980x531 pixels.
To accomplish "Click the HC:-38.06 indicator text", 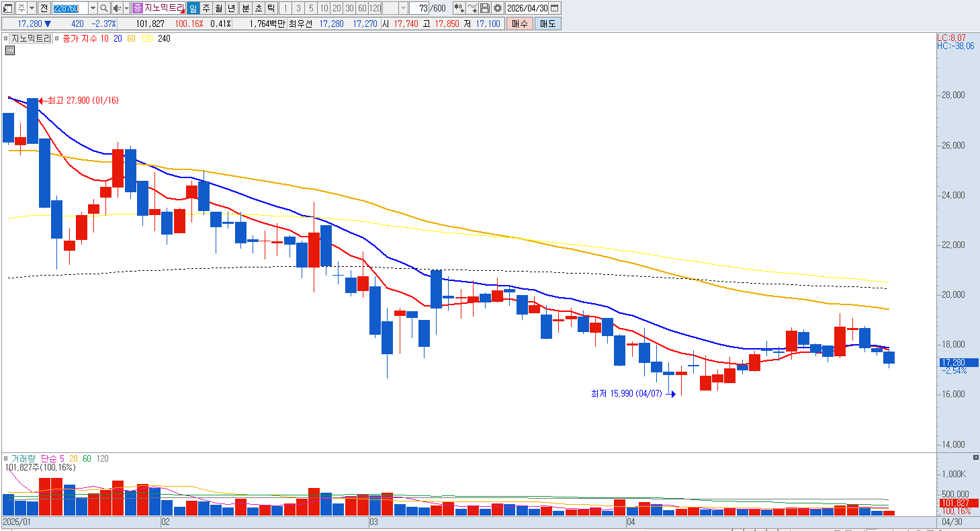I will [x=955, y=46].
